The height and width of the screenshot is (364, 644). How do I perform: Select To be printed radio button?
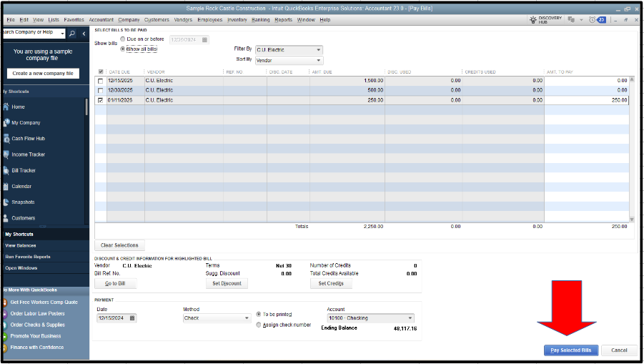pyautogui.click(x=258, y=314)
